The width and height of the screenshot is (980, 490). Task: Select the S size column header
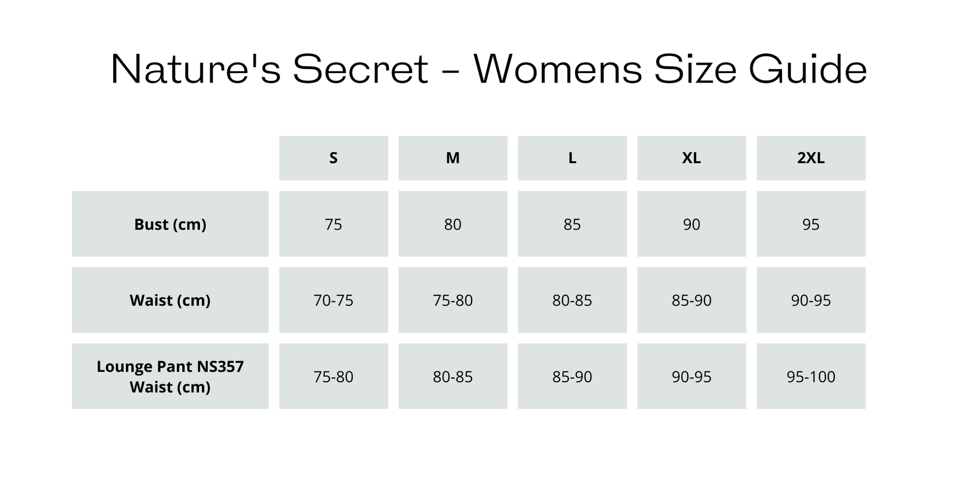pyautogui.click(x=333, y=158)
